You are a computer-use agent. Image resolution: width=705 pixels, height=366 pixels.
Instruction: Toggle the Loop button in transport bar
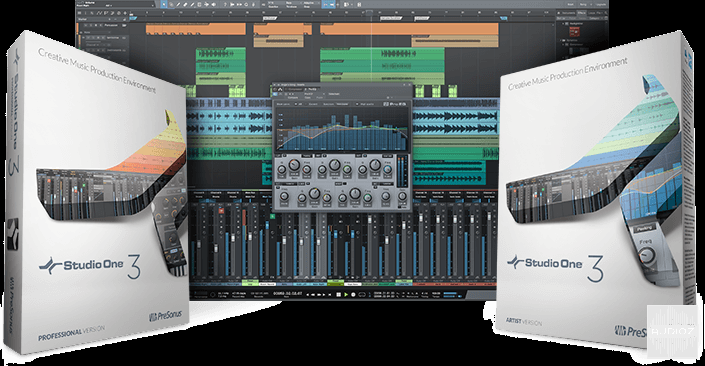(362, 295)
